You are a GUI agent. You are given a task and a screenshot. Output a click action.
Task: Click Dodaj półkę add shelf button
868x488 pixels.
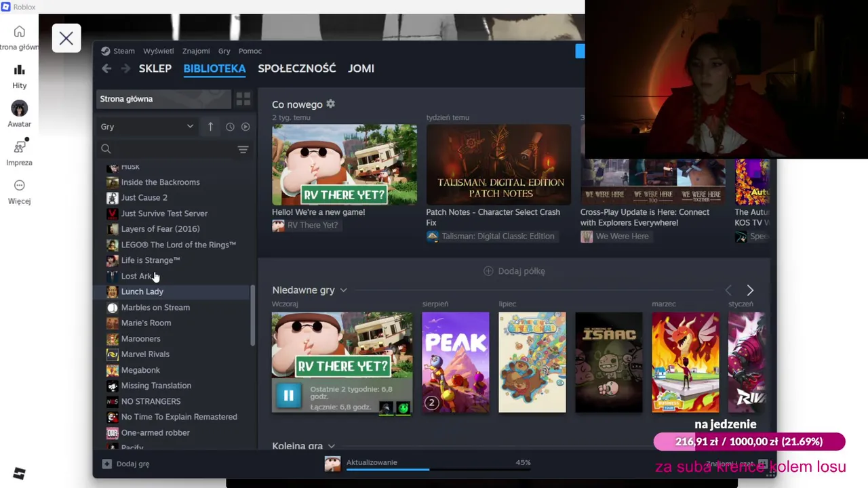pos(514,271)
